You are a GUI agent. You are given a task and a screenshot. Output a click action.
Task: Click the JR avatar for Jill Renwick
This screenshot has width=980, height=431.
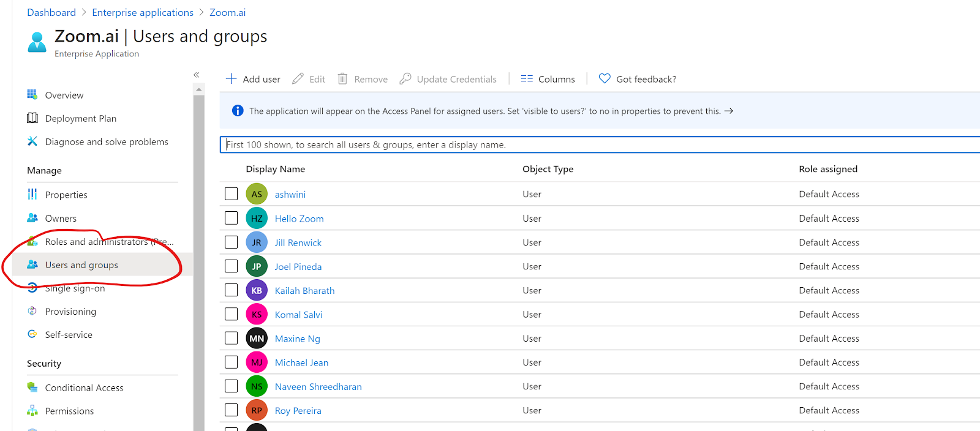tap(257, 242)
